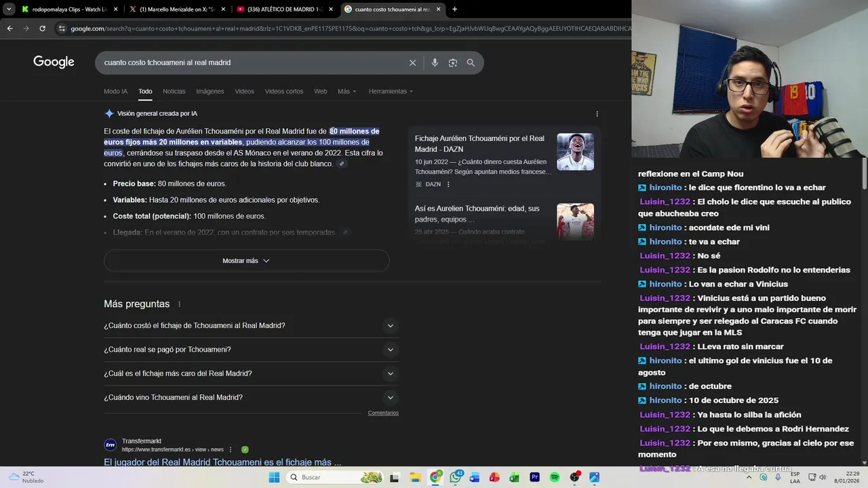Reload the page with the refresh icon

[x=42, y=28]
